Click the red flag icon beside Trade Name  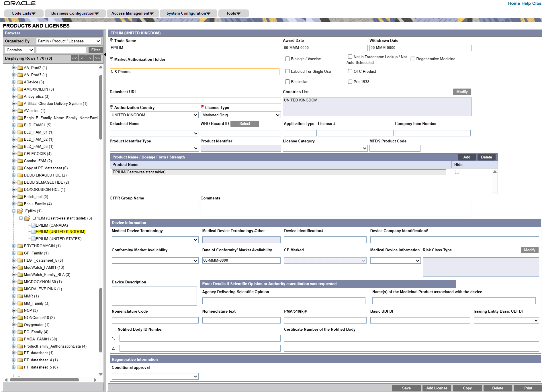[112, 40]
